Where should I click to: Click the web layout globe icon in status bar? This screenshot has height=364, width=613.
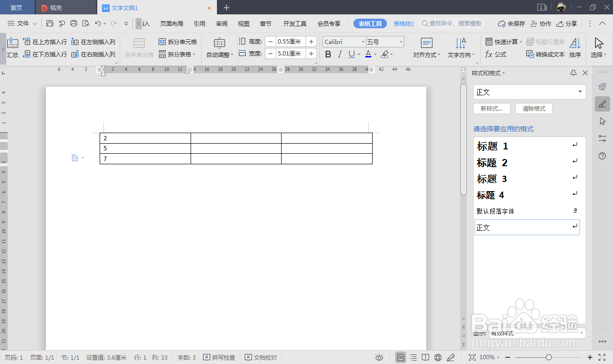pos(438,357)
